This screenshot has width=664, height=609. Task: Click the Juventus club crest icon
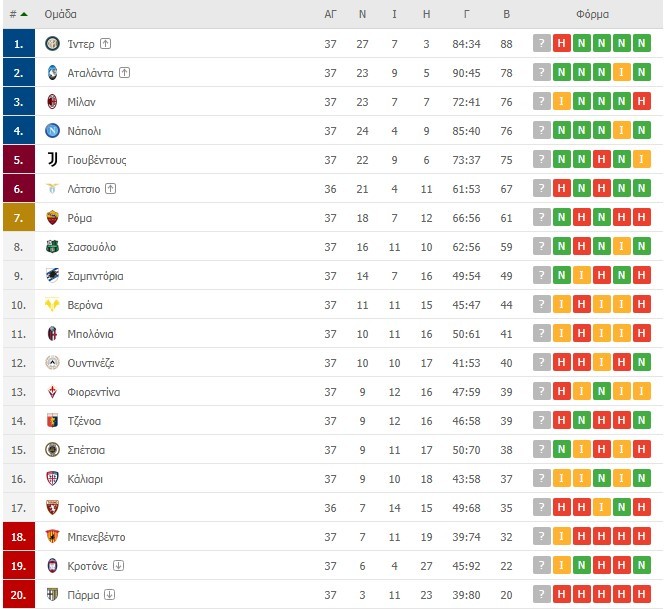(x=53, y=160)
